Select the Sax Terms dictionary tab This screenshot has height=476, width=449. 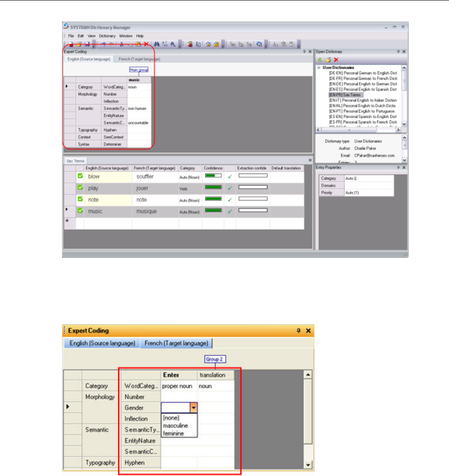(x=75, y=161)
